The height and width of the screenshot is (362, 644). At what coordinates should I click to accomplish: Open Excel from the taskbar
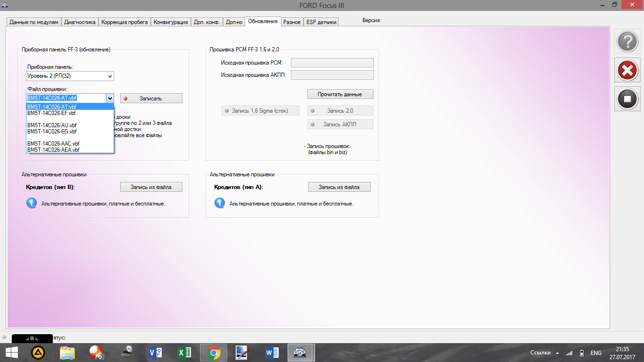(x=184, y=353)
